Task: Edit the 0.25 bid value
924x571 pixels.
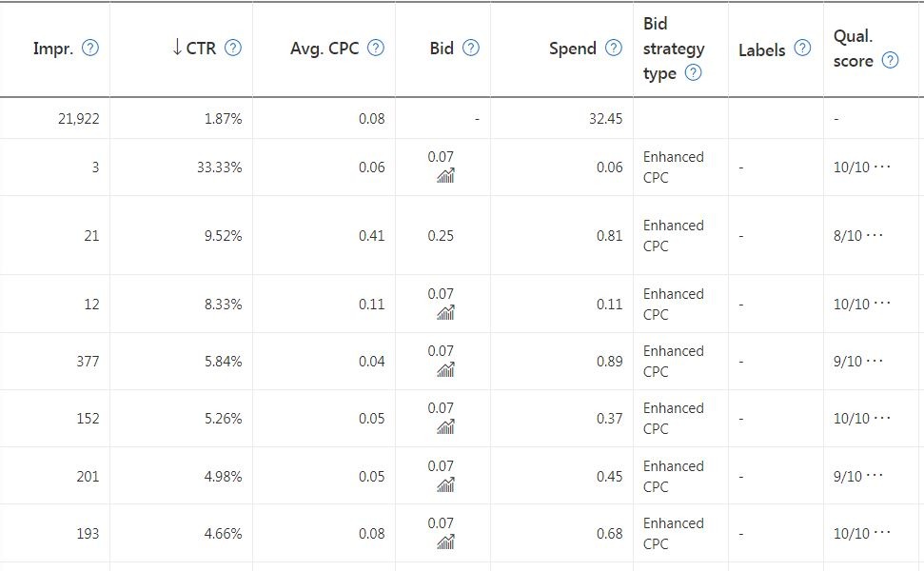Action: click(441, 235)
